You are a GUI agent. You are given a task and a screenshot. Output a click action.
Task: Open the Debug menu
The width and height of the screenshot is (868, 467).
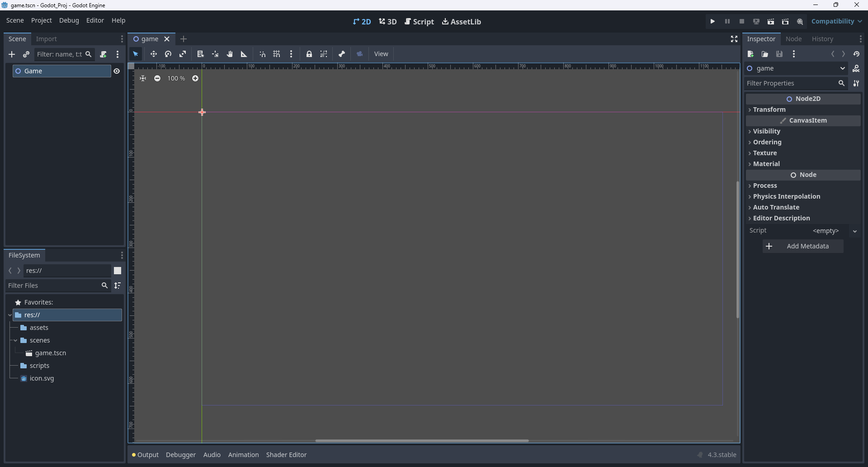[x=69, y=21]
